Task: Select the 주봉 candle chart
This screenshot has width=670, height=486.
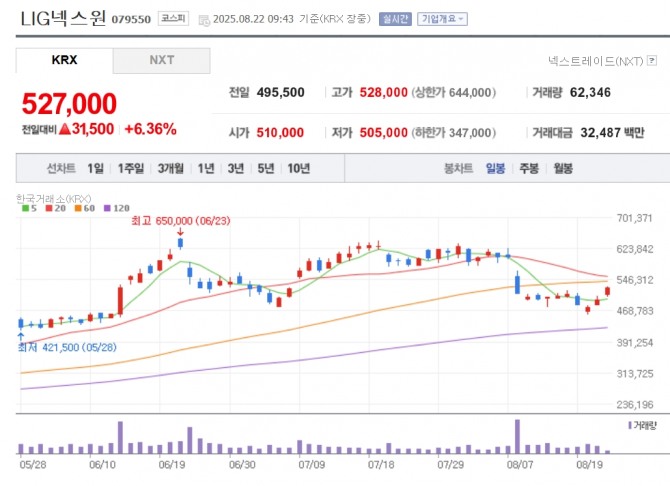Action: pyautogui.click(x=529, y=168)
